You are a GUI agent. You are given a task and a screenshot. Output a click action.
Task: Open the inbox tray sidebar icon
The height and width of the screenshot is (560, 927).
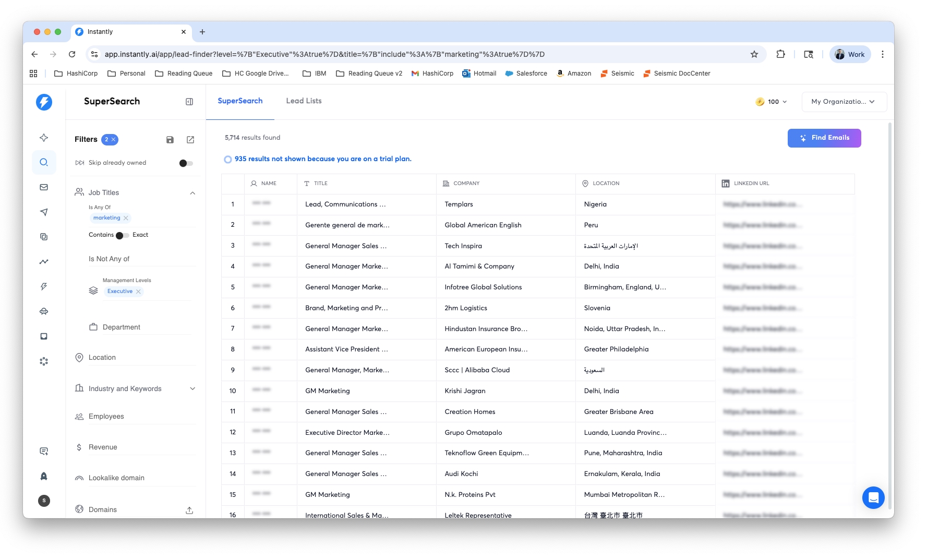44,336
